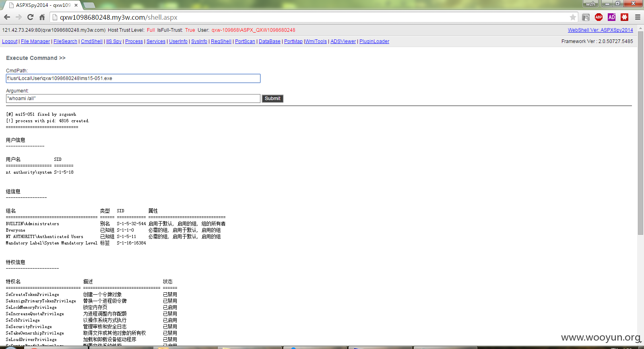Click the 'nt authority\system' text
644x349 pixels.
(29, 172)
